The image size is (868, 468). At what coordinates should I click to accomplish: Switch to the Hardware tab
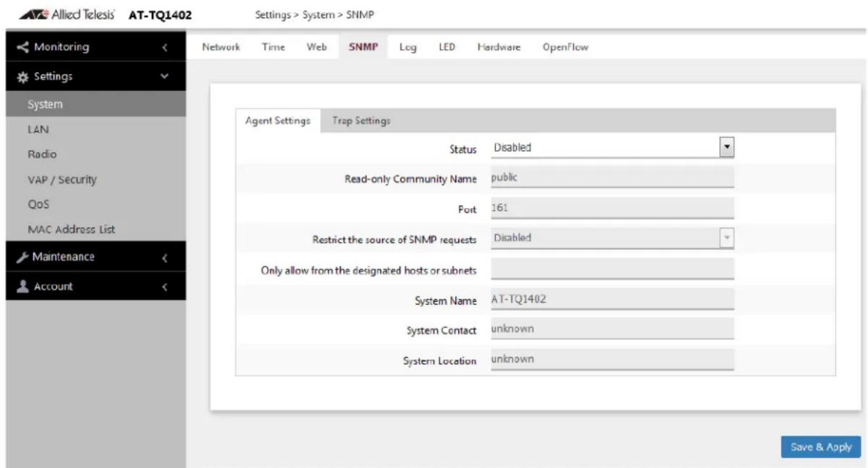pos(498,47)
